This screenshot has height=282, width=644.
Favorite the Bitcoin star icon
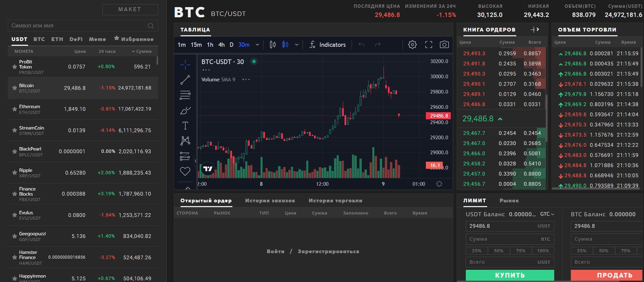coord(14,88)
